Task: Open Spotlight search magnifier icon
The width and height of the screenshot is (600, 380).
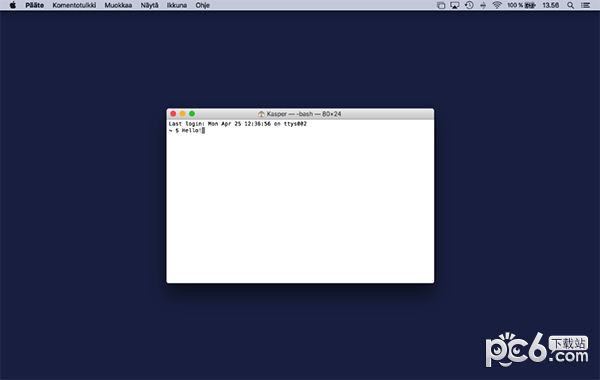Action: pyautogui.click(x=571, y=5)
